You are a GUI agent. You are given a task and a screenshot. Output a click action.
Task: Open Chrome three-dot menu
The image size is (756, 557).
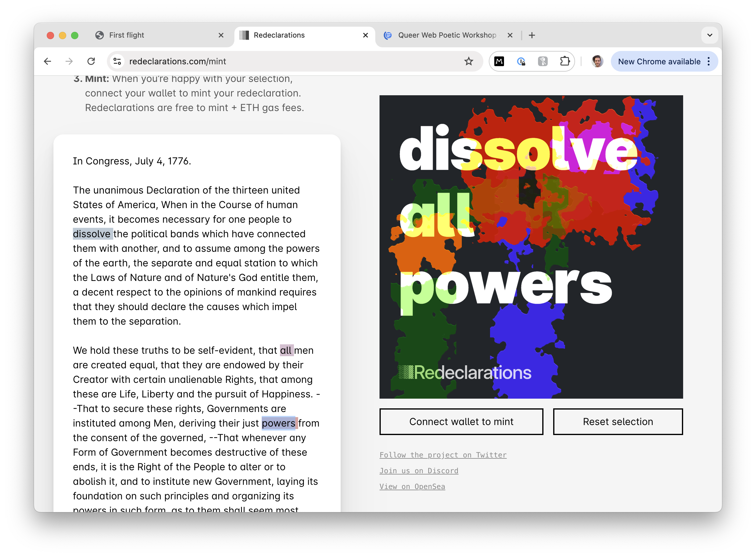(x=709, y=61)
